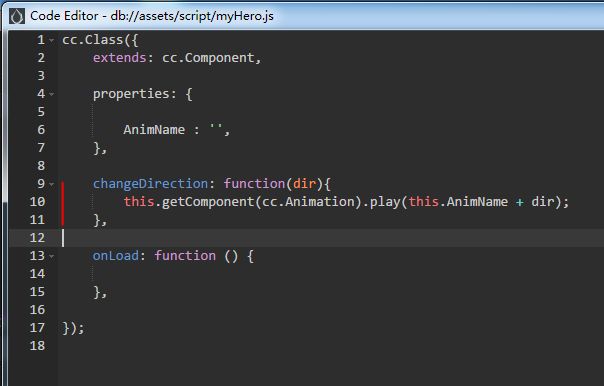This screenshot has width=604, height=386.
Task: Click 'this.AnimName' inside play call
Action: coord(458,202)
